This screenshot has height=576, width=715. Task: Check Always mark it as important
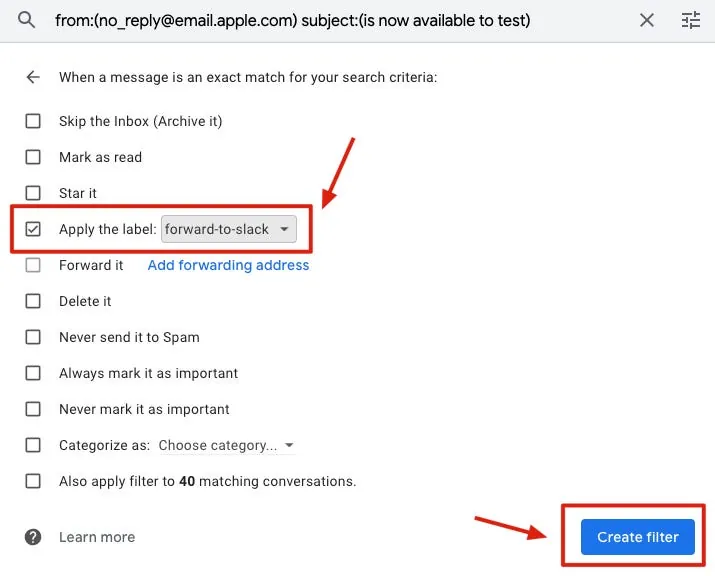[33, 373]
